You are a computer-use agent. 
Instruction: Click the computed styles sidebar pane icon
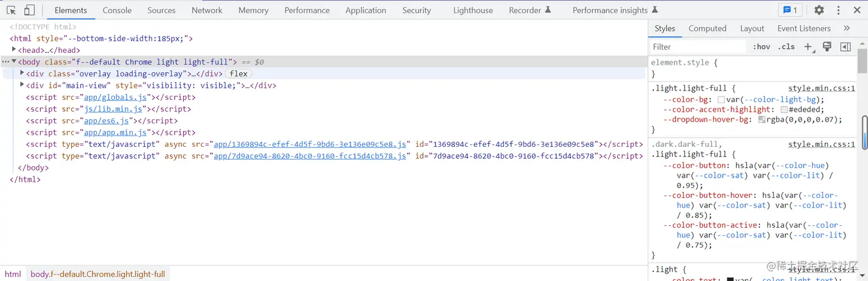pos(846,47)
